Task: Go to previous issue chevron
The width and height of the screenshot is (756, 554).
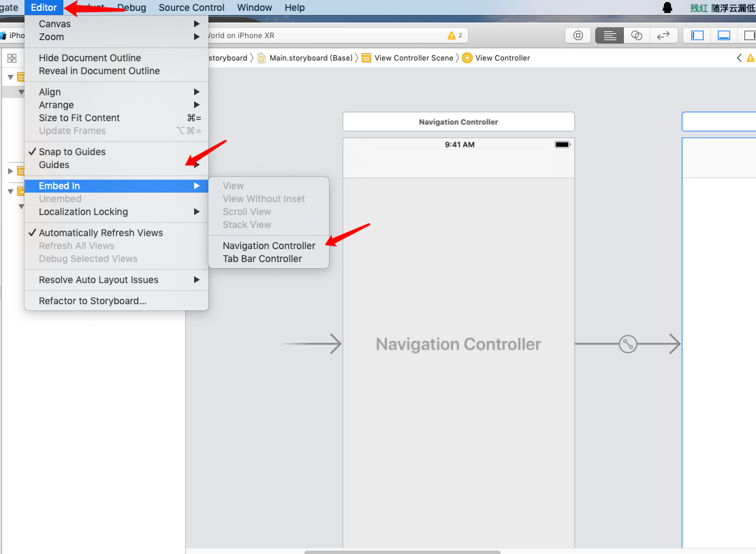Action: 739,58
